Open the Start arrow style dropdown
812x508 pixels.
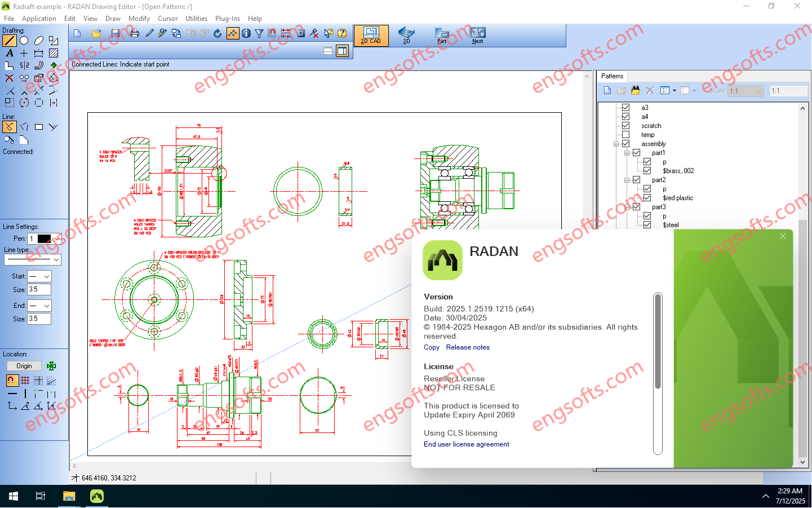pos(47,276)
